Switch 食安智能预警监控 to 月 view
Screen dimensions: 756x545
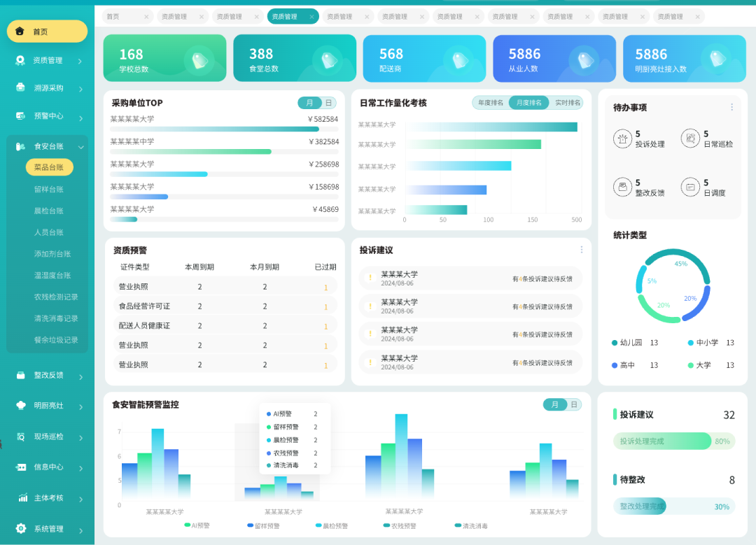pos(555,404)
